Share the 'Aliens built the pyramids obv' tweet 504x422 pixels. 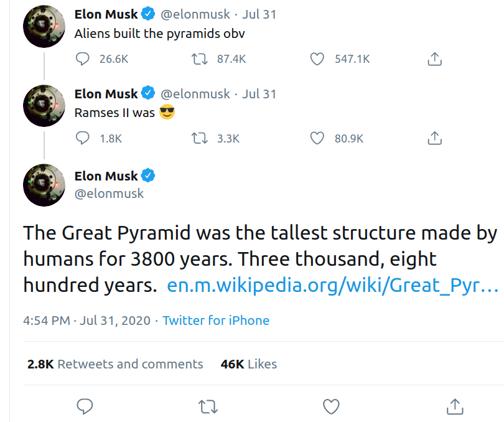(x=434, y=59)
